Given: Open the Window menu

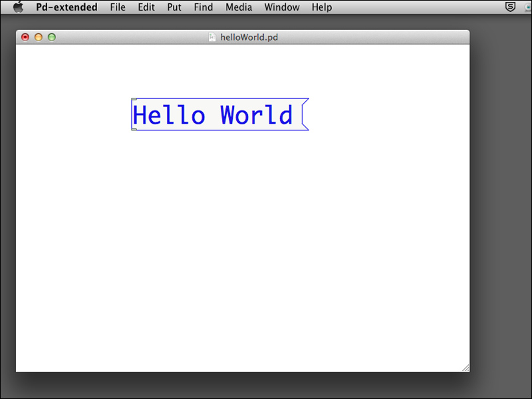Looking at the screenshot, I should (x=282, y=7).
